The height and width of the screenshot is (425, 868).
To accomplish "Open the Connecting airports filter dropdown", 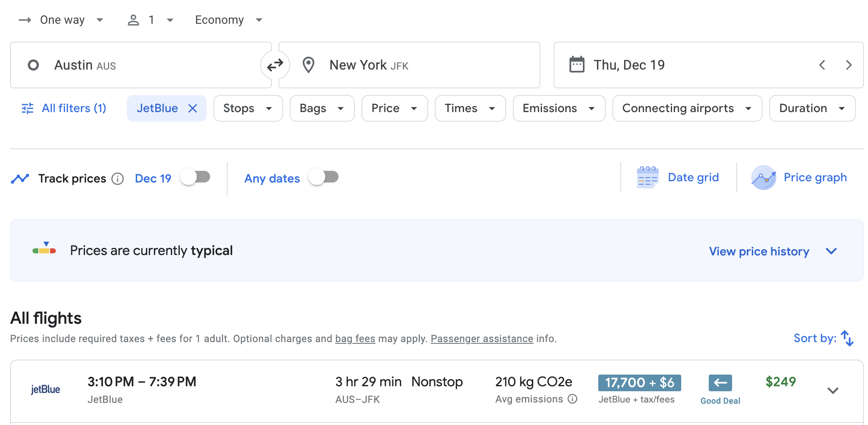I will click(687, 108).
